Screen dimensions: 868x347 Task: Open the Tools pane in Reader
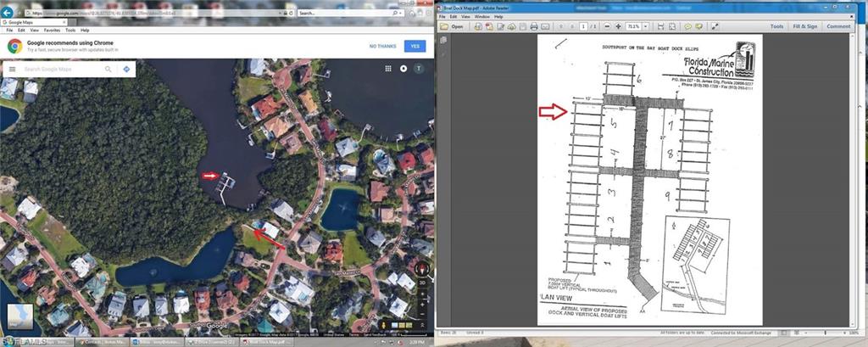click(x=776, y=26)
